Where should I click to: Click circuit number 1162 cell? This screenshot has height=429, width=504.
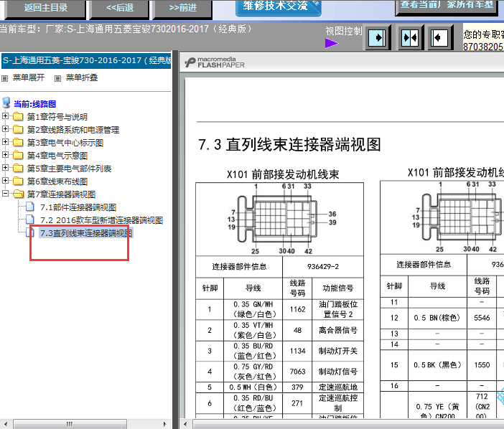tap(297, 309)
